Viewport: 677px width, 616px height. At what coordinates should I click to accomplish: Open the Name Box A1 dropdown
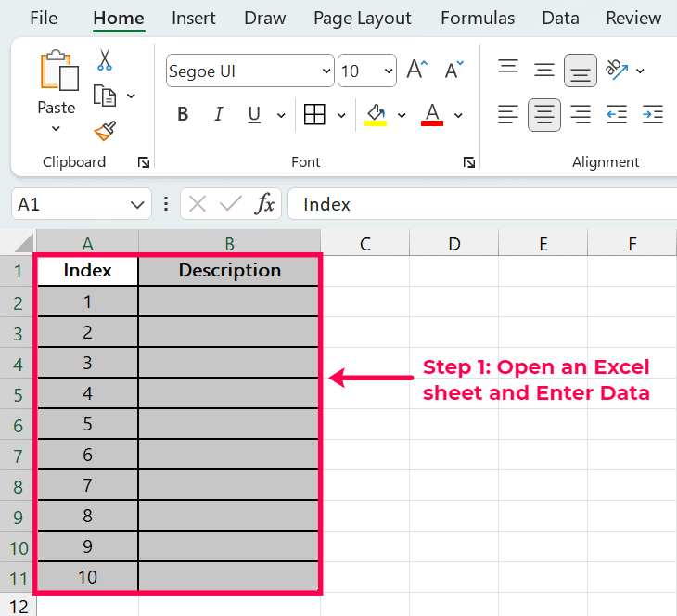(x=137, y=204)
